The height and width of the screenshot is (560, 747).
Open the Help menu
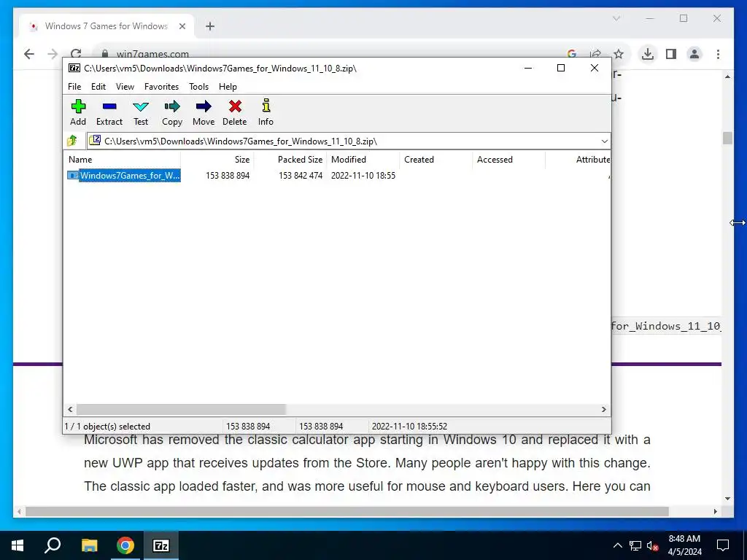[x=228, y=87]
